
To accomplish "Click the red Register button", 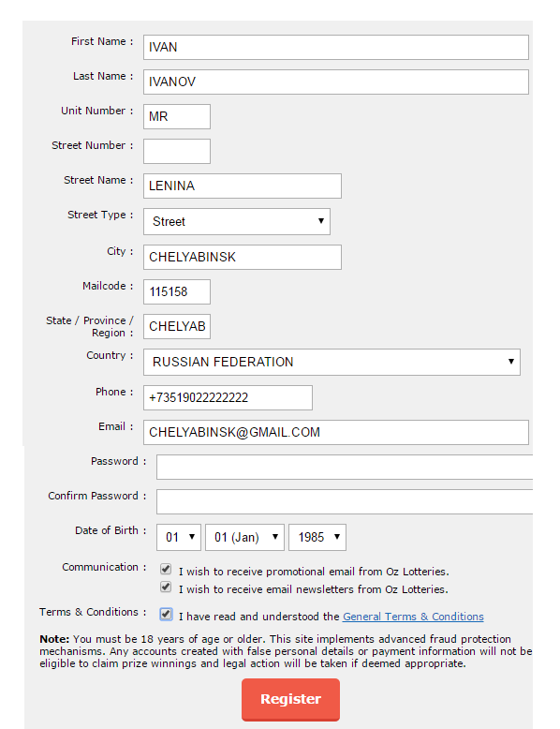I will [x=290, y=699].
